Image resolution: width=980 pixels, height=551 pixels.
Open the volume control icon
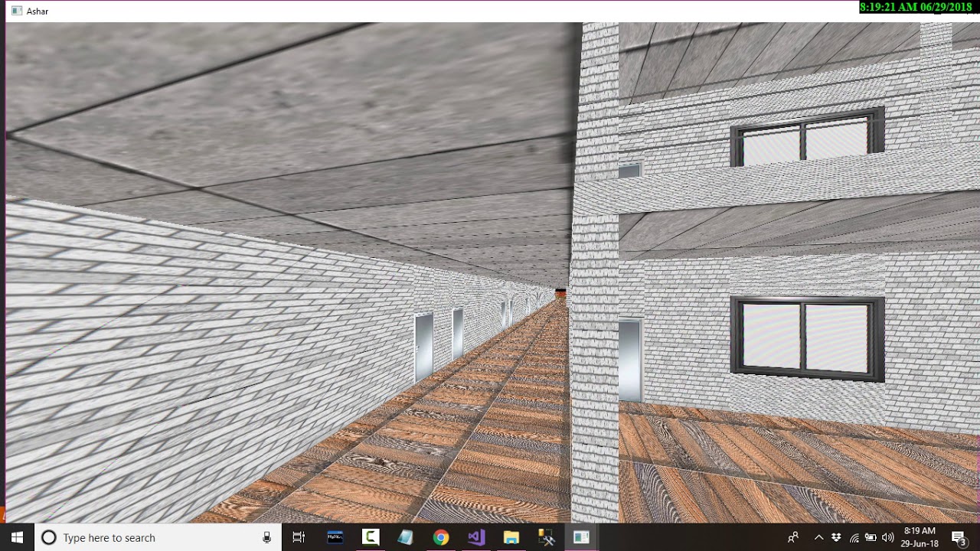(887, 537)
